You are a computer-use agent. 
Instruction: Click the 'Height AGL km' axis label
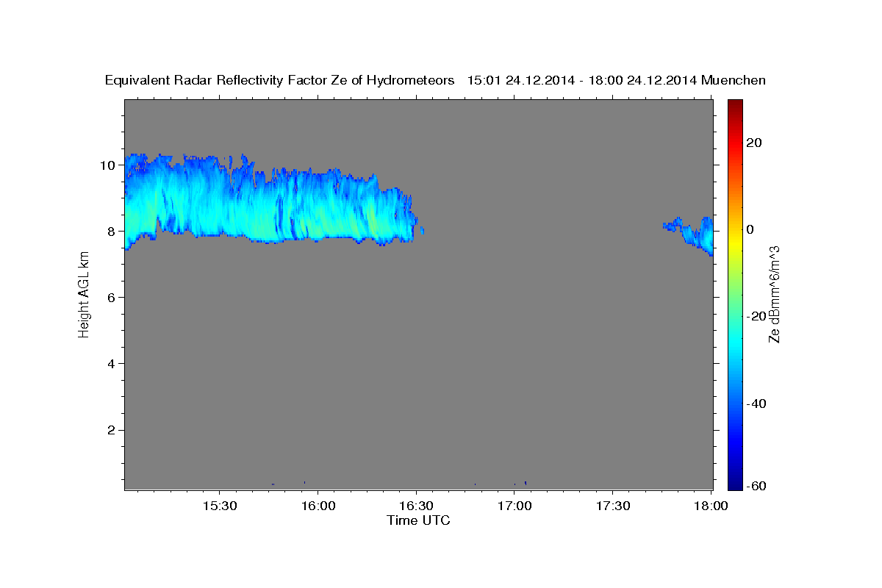[84, 294]
